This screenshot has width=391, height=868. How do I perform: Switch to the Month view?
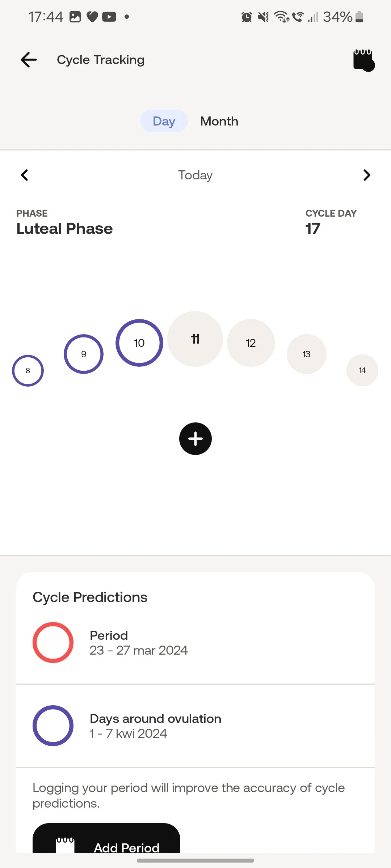coord(219,121)
